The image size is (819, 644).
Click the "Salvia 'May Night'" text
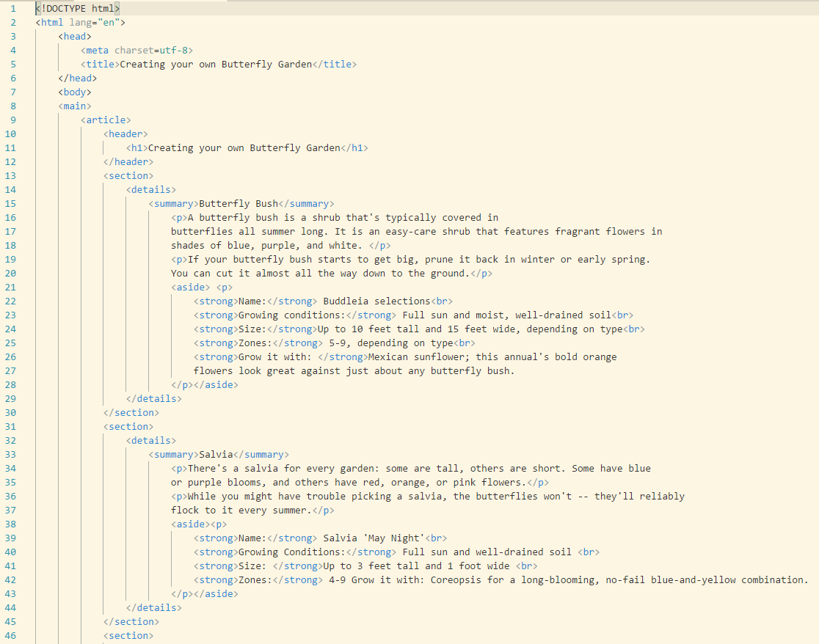point(374,538)
